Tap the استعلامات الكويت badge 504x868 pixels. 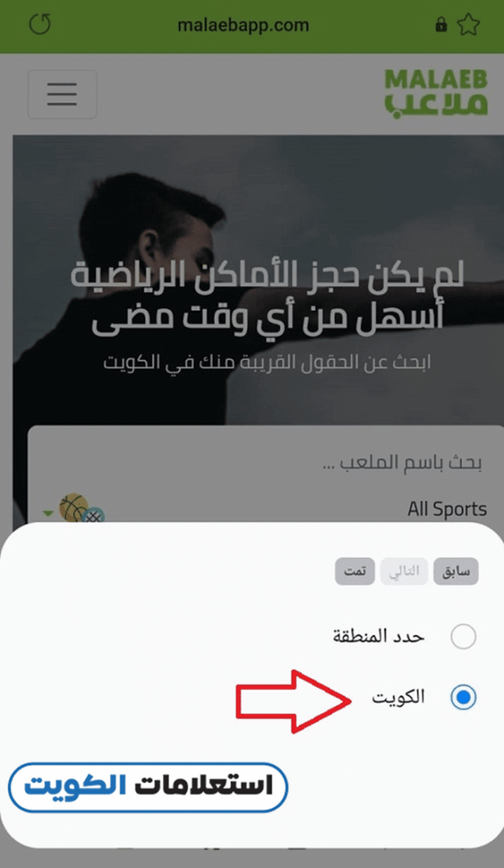coord(148,787)
